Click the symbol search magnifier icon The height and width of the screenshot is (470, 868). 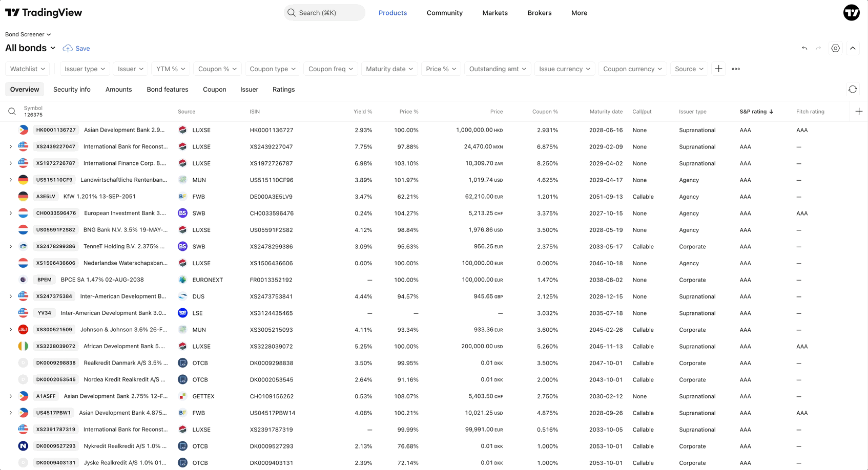click(12, 111)
